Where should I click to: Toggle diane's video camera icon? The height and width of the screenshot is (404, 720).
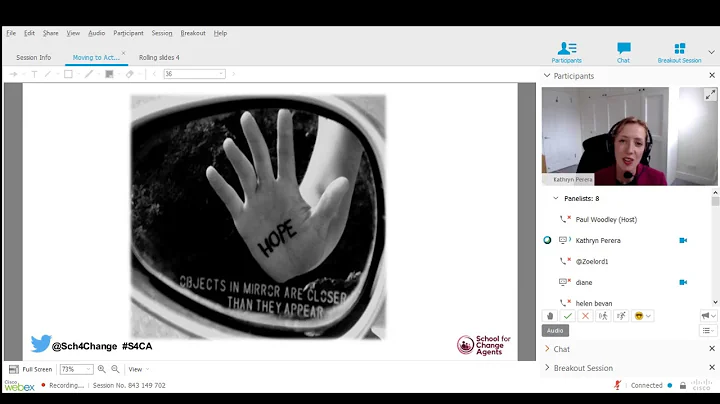(683, 282)
